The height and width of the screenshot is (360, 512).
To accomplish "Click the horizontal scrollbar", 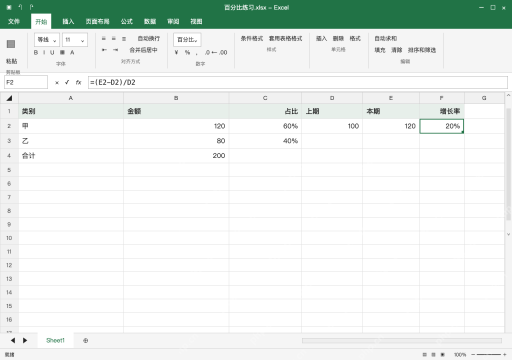I will 402,341.
